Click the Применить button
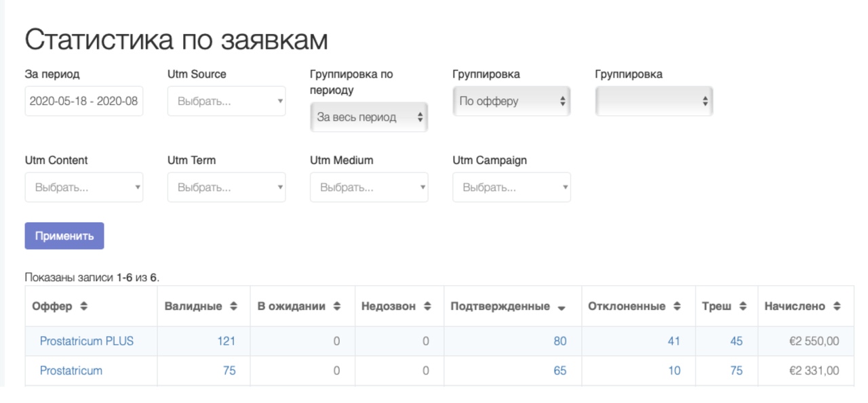The height and width of the screenshot is (403, 868). pyautogui.click(x=64, y=236)
